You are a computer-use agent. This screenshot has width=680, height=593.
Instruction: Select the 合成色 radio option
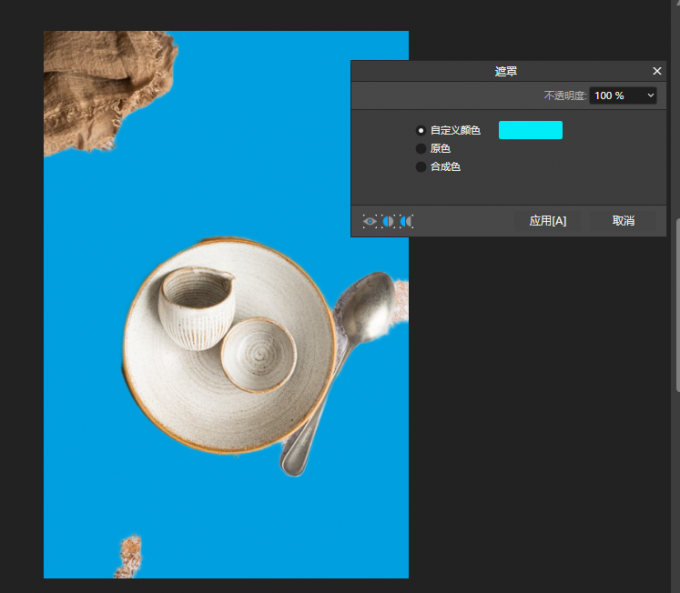pos(421,167)
